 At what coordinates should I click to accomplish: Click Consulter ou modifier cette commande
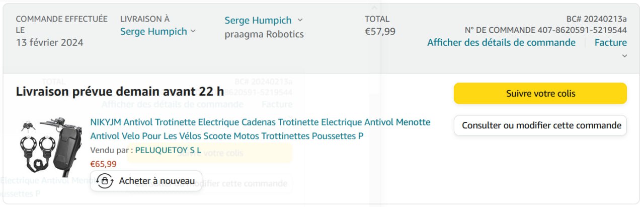point(540,125)
